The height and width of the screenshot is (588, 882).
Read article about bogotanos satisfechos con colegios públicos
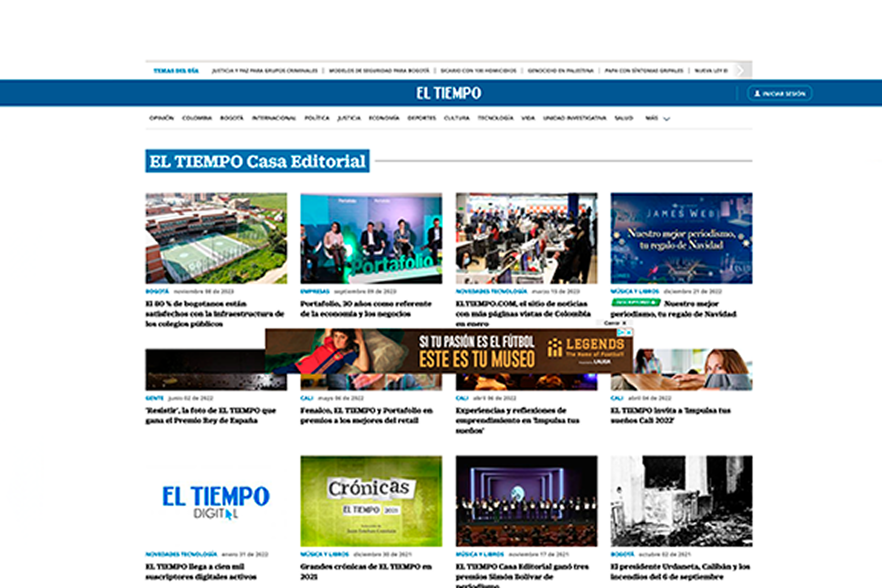point(215,314)
